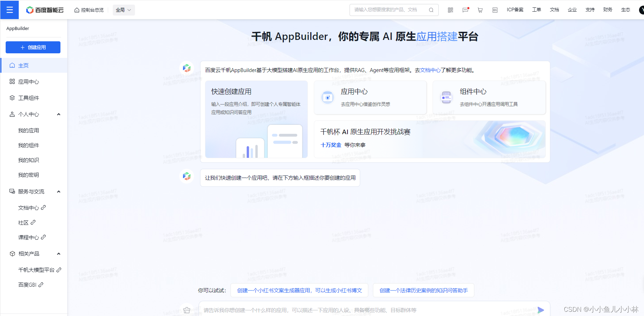Viewport: 644px width, 316px height.
Task: Open 工单 menu item
Action: (537, 10)
